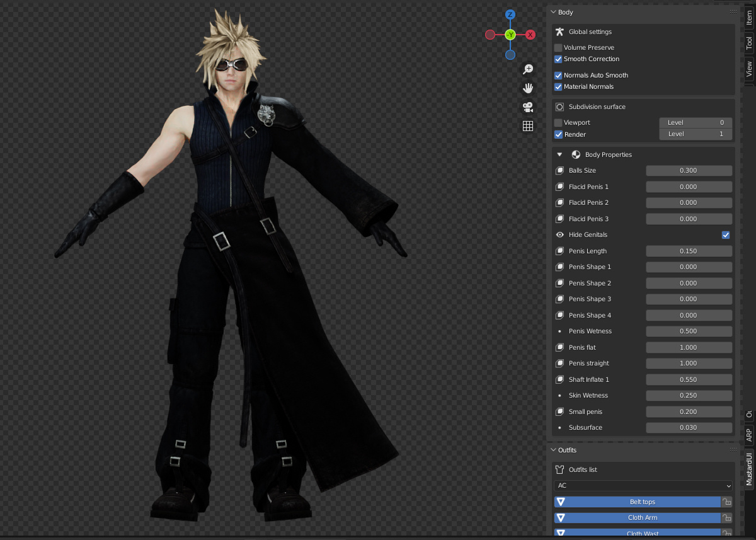Viewport: 756px width, 540px height.
Task: Click the lock icon beside Cloth Arm
Action: point(726,518)
